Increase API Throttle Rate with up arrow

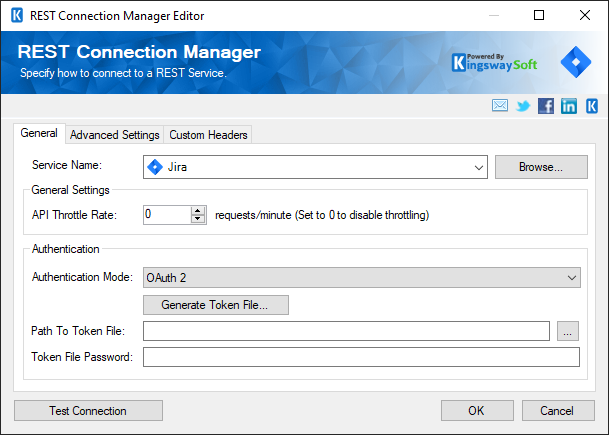click(x=198, y=211)
